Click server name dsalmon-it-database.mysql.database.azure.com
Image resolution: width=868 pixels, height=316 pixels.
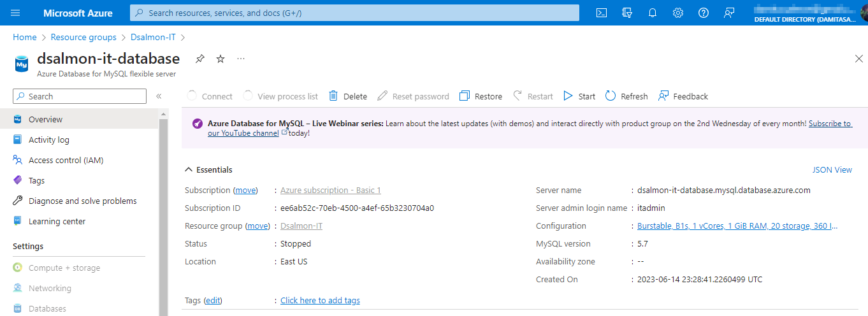pyautogui.click(x=724, y=190)
